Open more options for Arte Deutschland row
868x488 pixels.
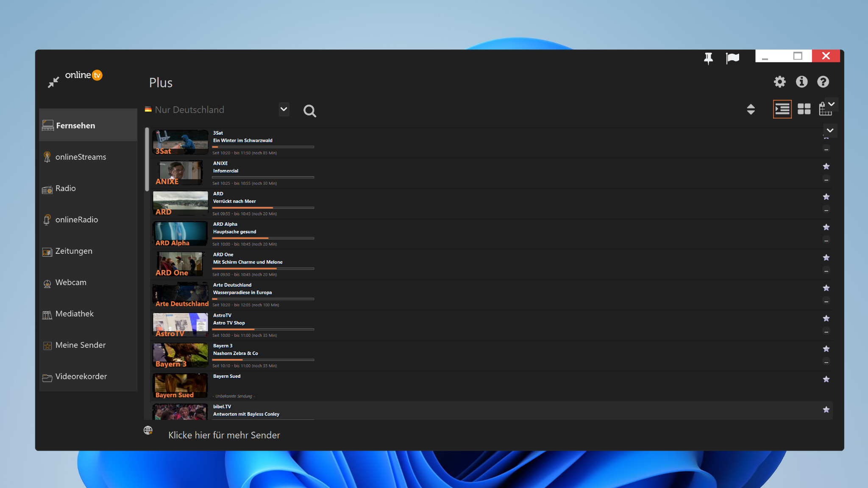(x=826, y=301)
